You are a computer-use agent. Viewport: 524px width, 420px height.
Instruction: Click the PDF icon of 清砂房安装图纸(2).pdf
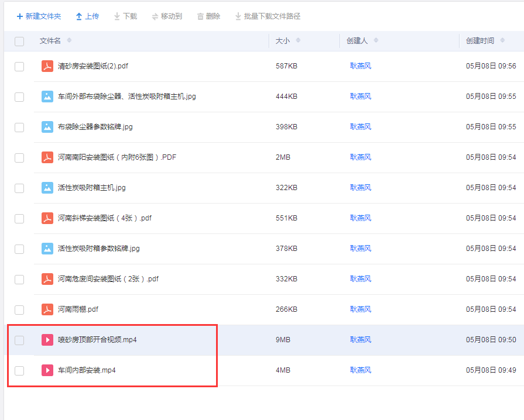point(47,66)
